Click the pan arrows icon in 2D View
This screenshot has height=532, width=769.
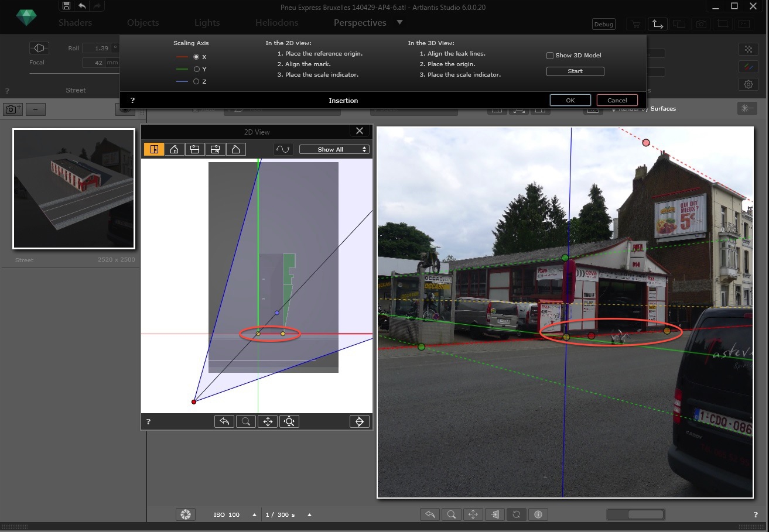(268, 421)
